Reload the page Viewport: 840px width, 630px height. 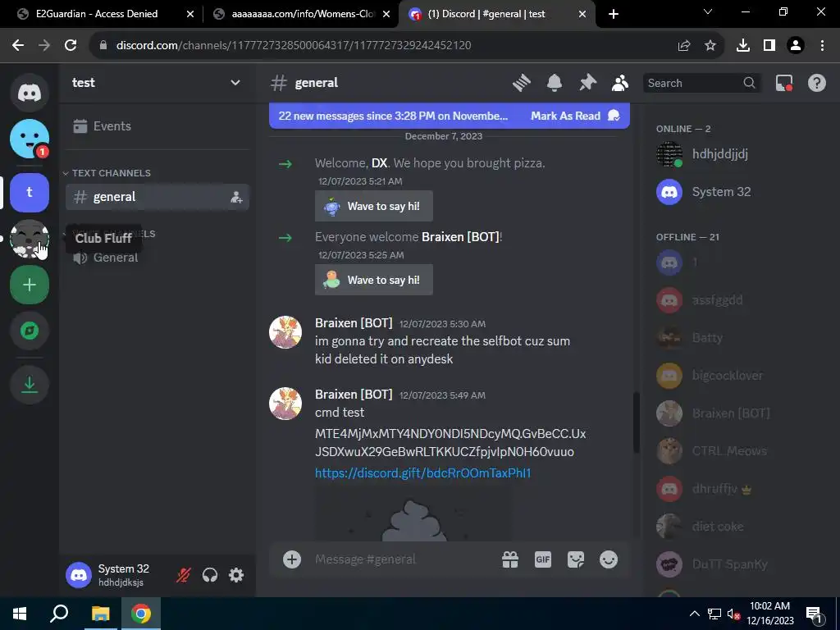tap(71, 45)
